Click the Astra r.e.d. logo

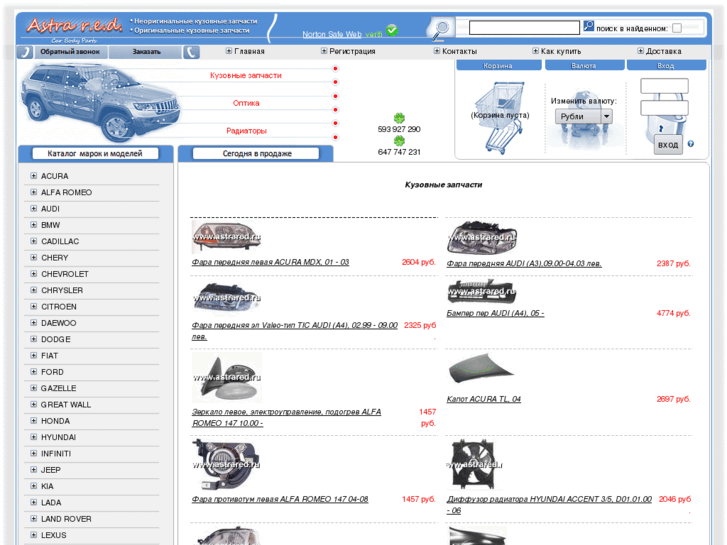(x=74, y=28)
